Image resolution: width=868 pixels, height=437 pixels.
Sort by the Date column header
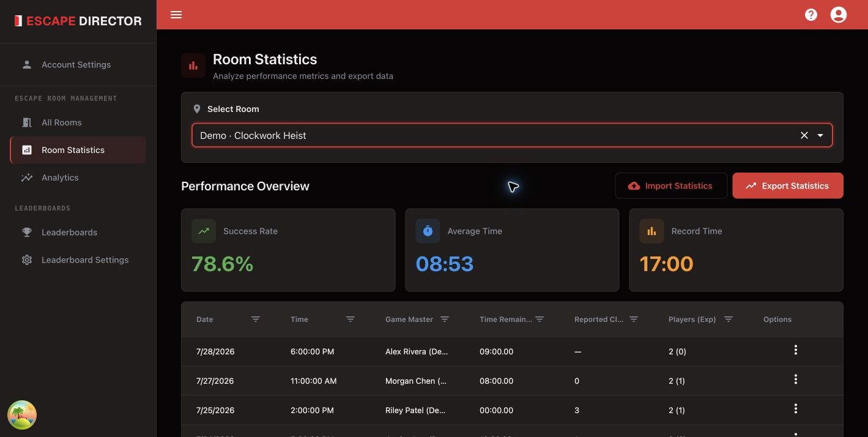(205, 319)
